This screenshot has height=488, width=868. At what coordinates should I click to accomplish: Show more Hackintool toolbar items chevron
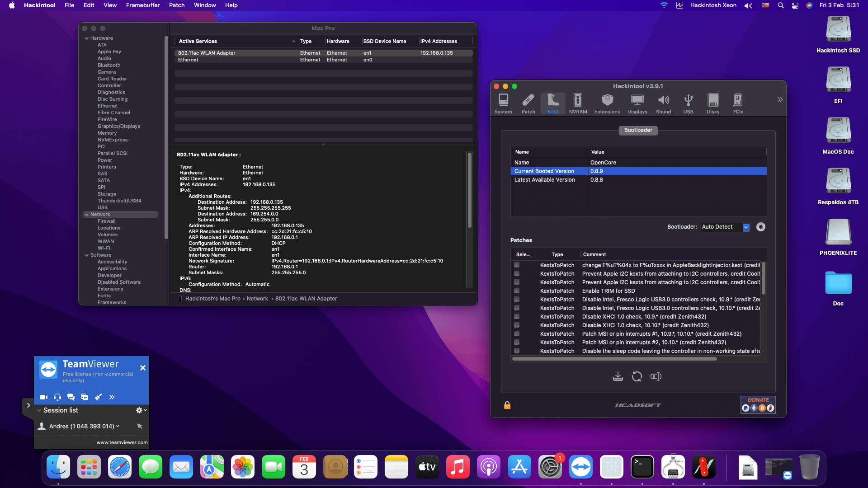780,100
